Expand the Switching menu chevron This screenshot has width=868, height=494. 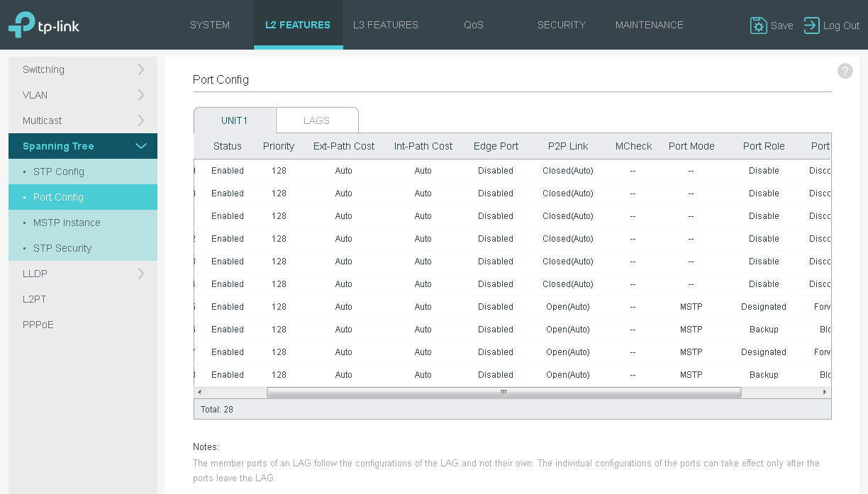pyautogui.click(x=141, y=69)
